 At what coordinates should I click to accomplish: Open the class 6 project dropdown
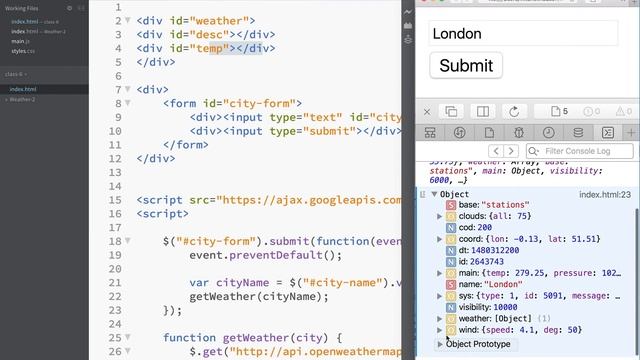(16, 74)
